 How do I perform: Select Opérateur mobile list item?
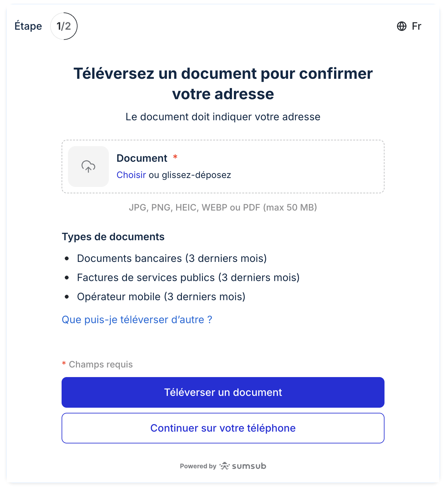tap(161, 297)
